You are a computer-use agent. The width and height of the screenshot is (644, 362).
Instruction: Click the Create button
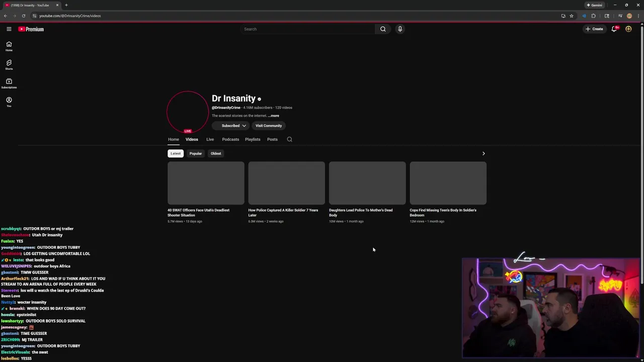tap(594, 29)
